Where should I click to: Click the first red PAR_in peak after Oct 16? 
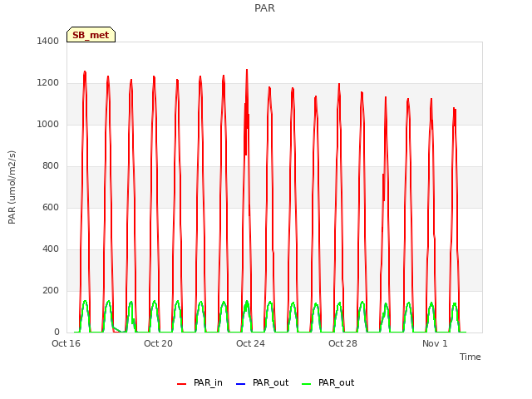(x=85, y=71)
